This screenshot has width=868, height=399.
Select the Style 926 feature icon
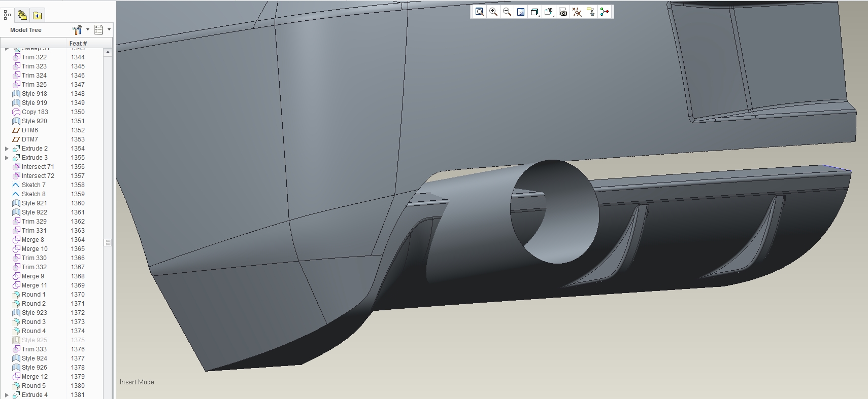click(x=16, y=368)
